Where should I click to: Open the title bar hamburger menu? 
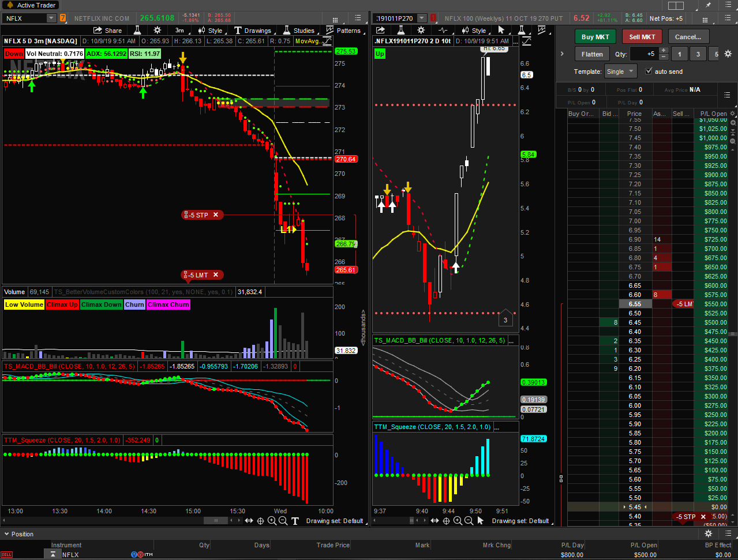point(727,5)
